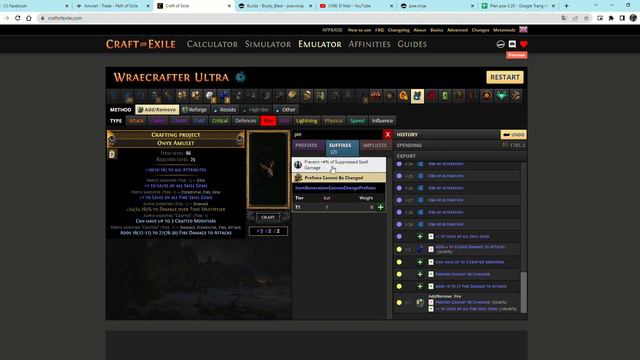Select the green card-shaped currency icon
Image resolution: width=640 pixels, height=360 pixels.
(445, 96)
